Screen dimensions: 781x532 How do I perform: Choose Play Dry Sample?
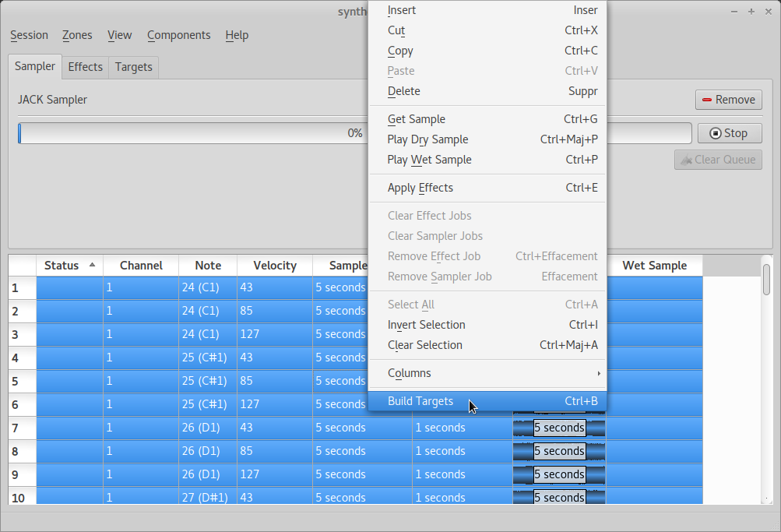coord(487,139)
